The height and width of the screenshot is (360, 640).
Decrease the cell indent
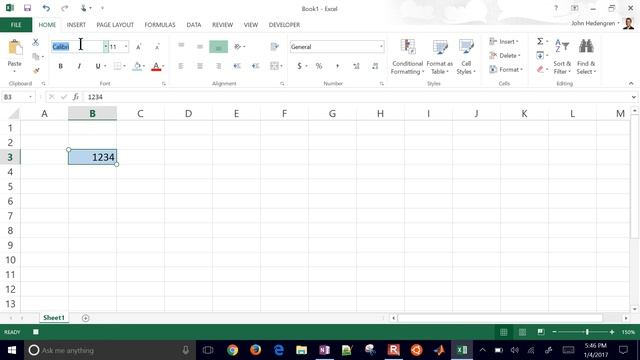point(237,66)
